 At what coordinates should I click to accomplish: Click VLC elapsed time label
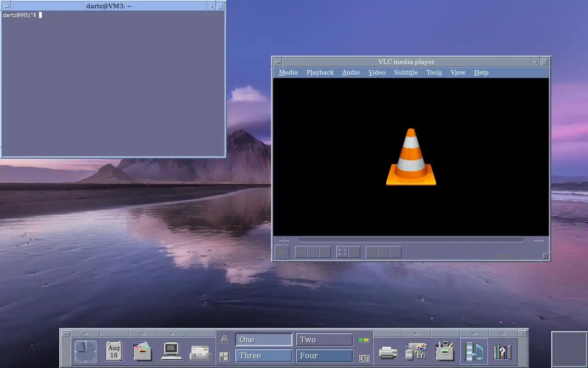click(284, 241)
